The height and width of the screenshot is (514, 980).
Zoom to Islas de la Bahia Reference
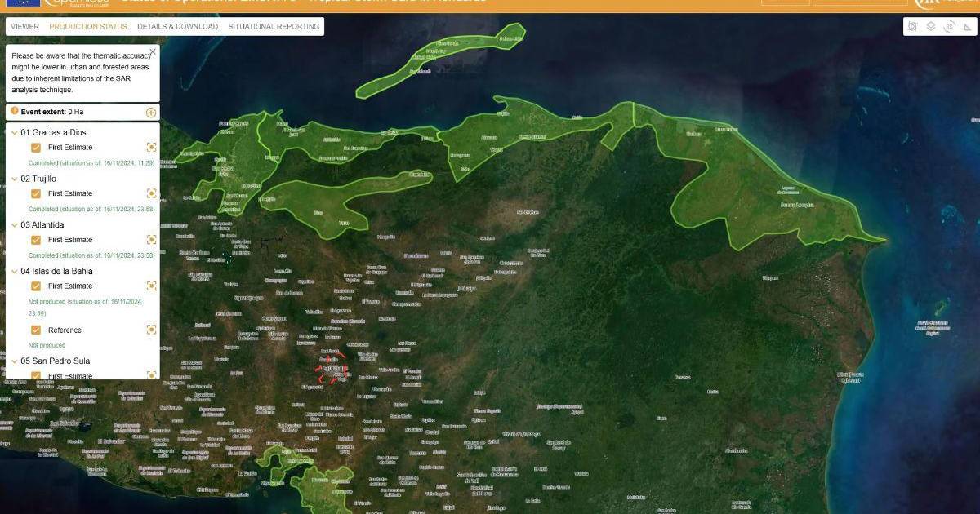[151, 330]
